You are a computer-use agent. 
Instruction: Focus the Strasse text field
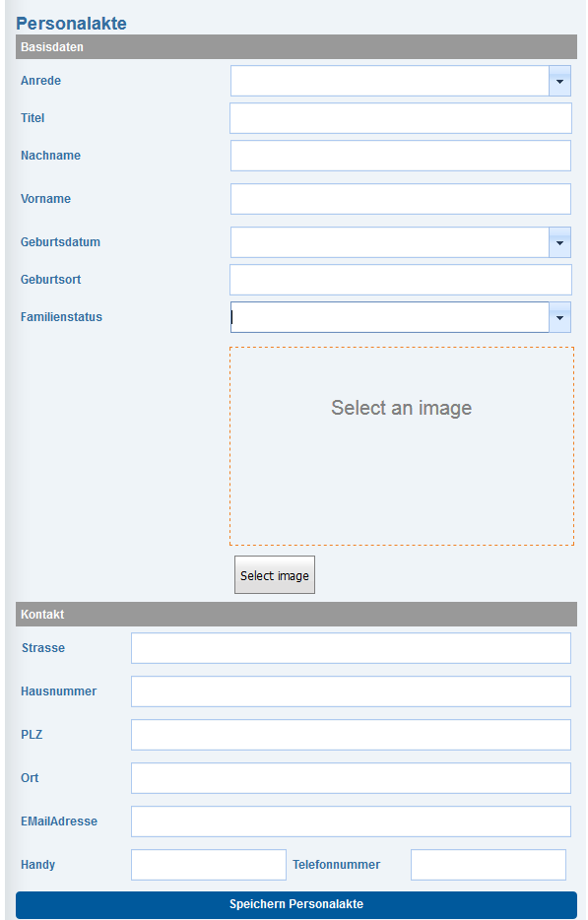(x=351, y=648)
